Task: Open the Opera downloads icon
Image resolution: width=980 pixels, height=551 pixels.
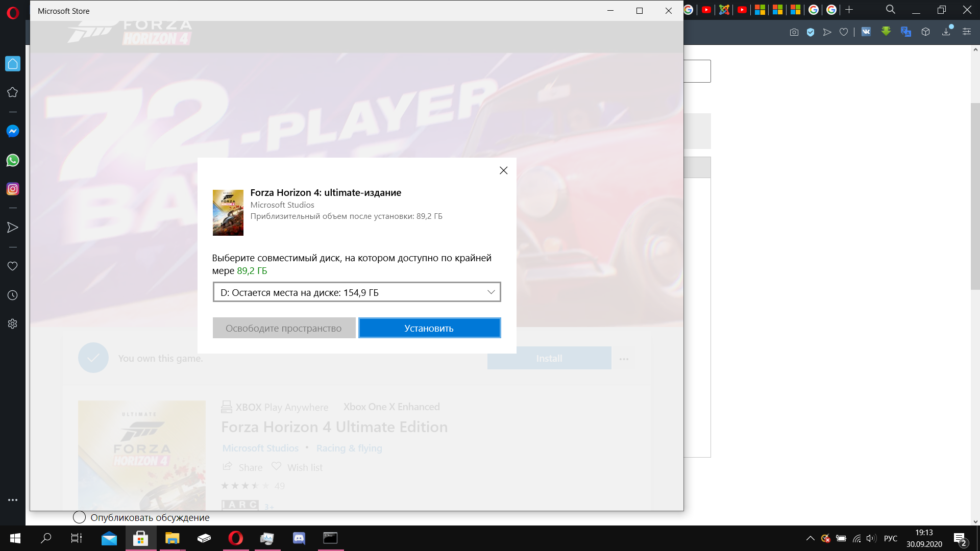Action: tap(946, 32)
